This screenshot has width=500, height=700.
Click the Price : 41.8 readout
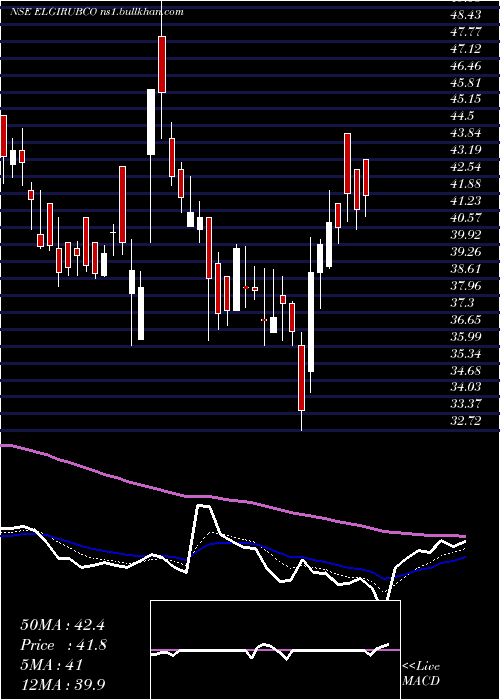(x=63, y=645)
